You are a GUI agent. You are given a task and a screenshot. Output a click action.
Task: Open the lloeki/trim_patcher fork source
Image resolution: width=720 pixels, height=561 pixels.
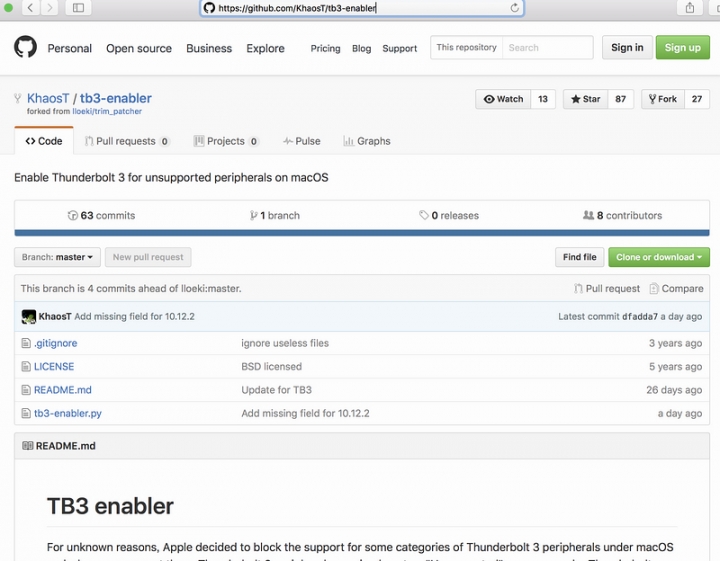[107, 111]
